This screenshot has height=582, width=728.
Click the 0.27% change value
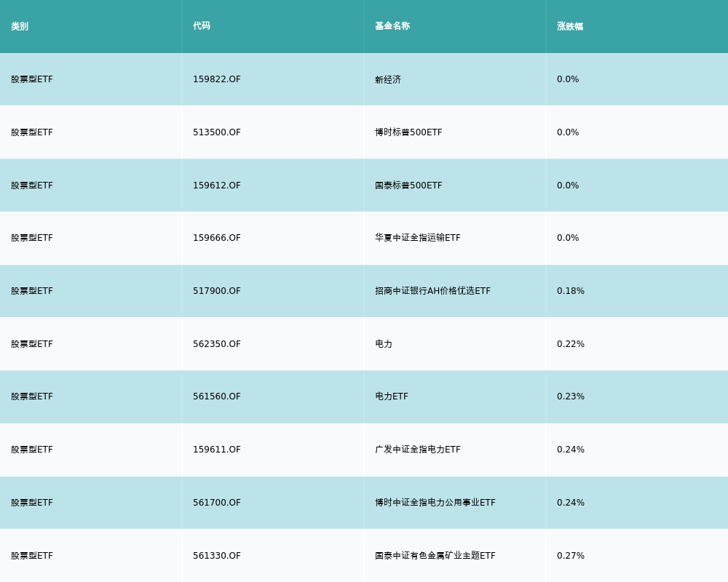(x=571, y=556)
